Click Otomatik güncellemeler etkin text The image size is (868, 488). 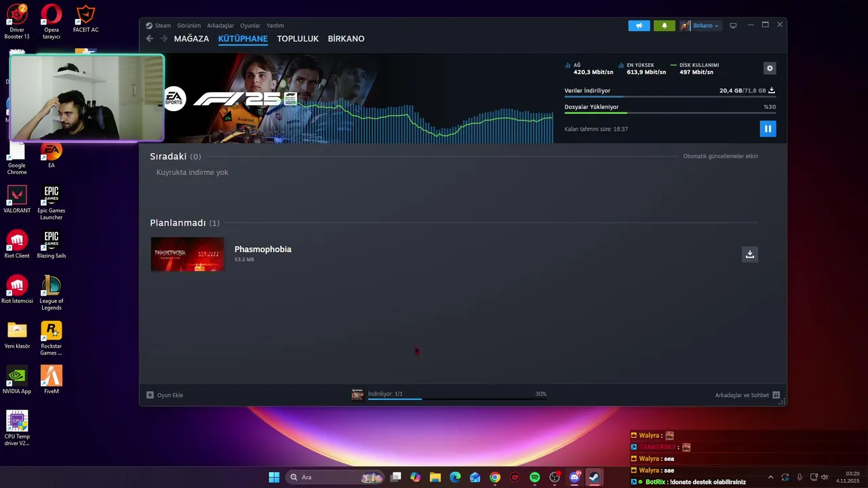pos(720,157)
